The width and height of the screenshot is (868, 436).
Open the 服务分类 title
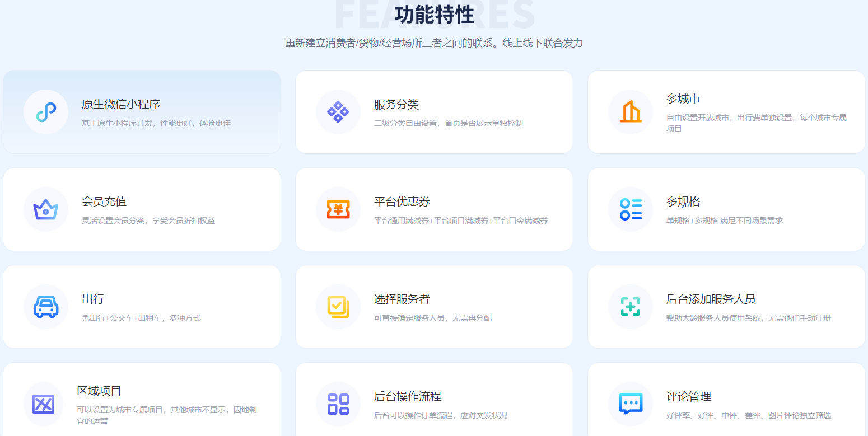click(x=396, y=104)
